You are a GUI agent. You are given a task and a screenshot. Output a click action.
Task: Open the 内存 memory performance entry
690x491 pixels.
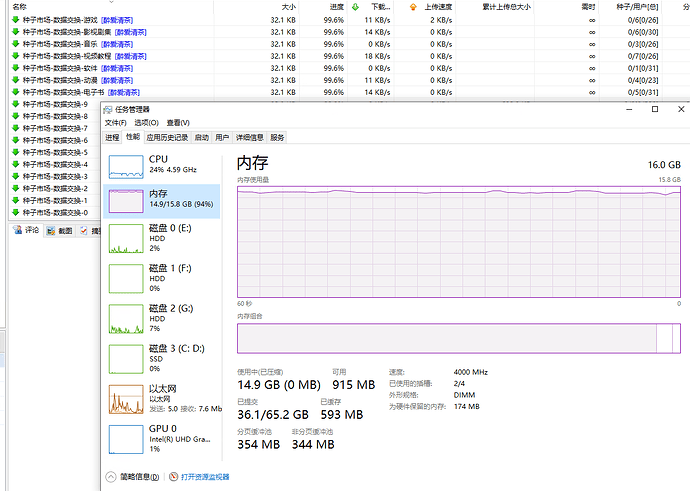point(161,201)
